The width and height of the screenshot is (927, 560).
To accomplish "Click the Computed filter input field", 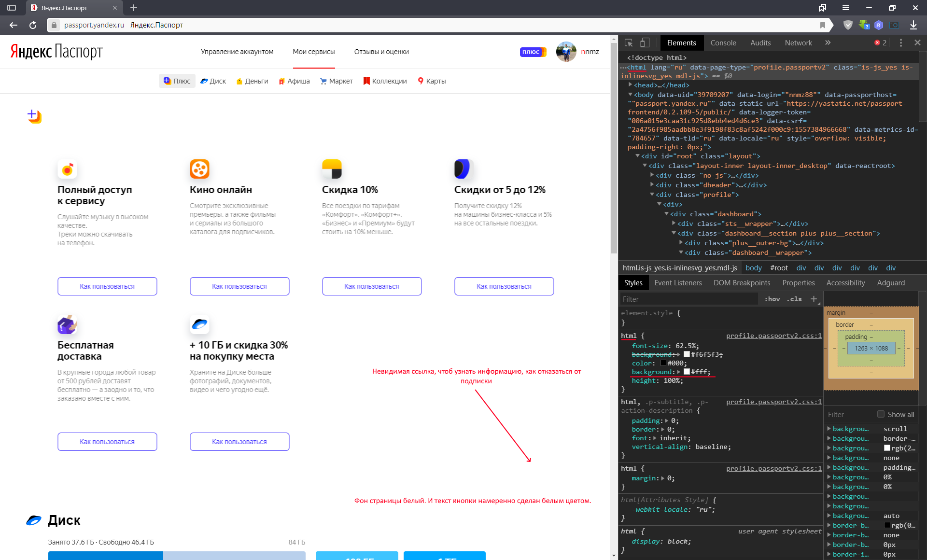I will click(850, 414).
